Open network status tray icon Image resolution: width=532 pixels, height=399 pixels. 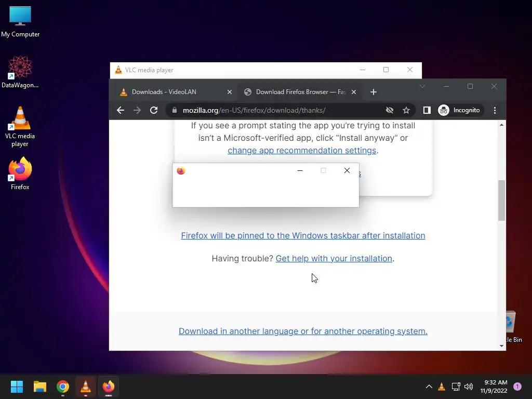tap(456, 387)
